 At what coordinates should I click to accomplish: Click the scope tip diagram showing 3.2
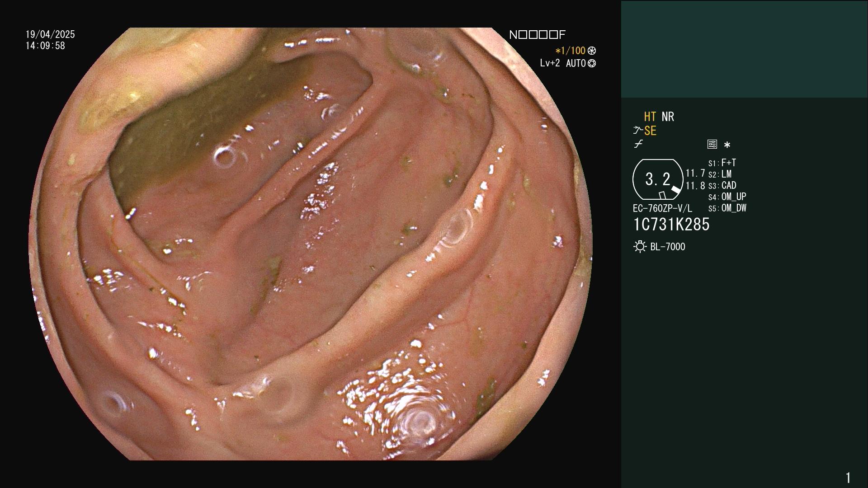[x=658, y=179]
